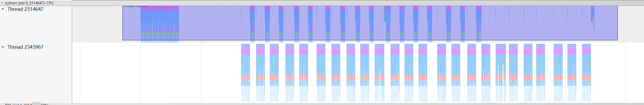Collapse the python process CPU section arrow
This screenshot has width=644, height=105.
pos(2,3)
